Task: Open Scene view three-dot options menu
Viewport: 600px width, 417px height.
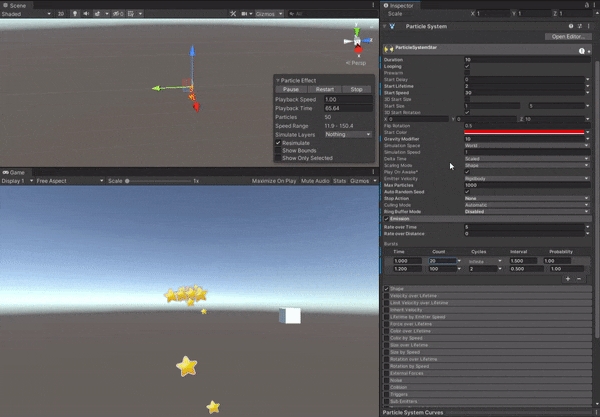Action: tap(373, 5)
